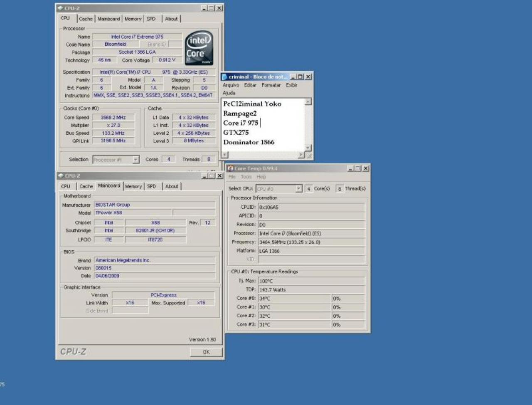Click the Frequency field 3464.59MHz in Core Temp
The image size is (532, 405).
click(312, 242)
